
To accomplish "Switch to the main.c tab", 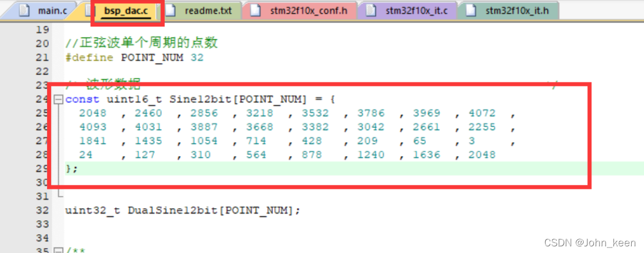I will pos(42,11).
